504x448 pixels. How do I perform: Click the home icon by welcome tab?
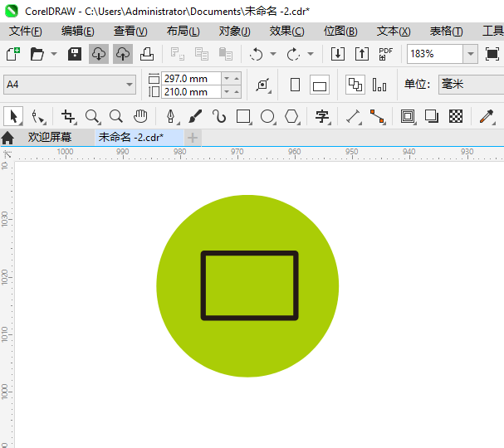[7, 138]
